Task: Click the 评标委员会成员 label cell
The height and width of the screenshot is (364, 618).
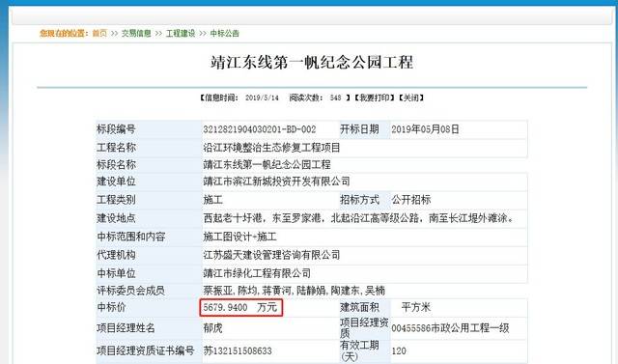Action: (149, 291)
